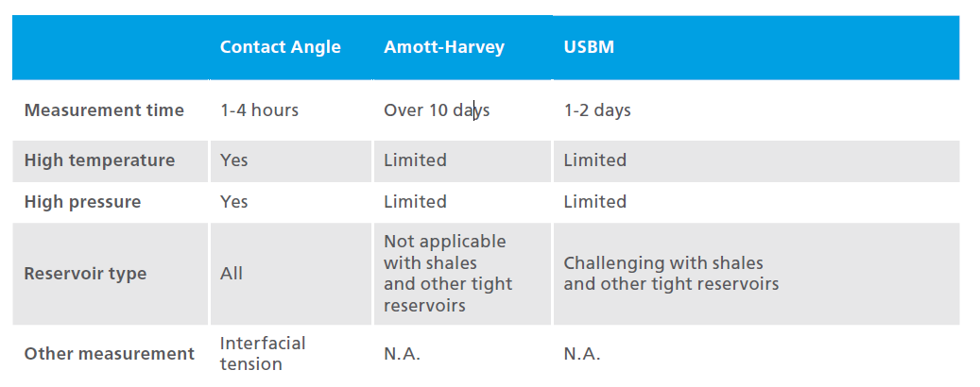This screenshot has width=980, height=387.
Task: Click the Reservoir type row label
Action: coord(85,274)
